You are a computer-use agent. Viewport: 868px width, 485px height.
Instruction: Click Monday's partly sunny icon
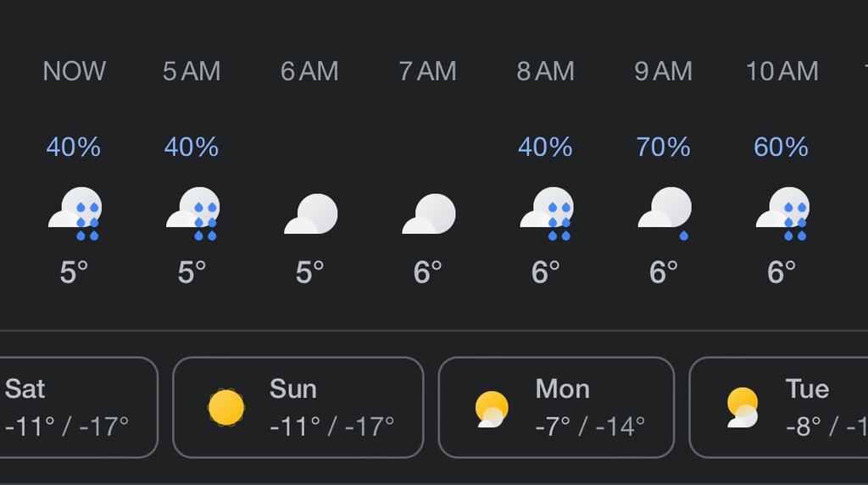point(492,409)
